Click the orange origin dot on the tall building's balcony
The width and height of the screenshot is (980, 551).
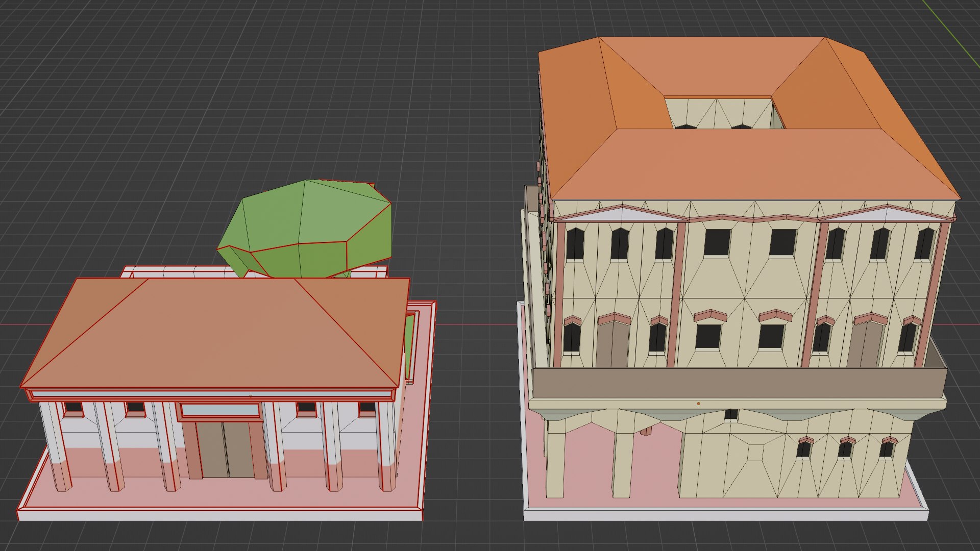coord(698,404)
